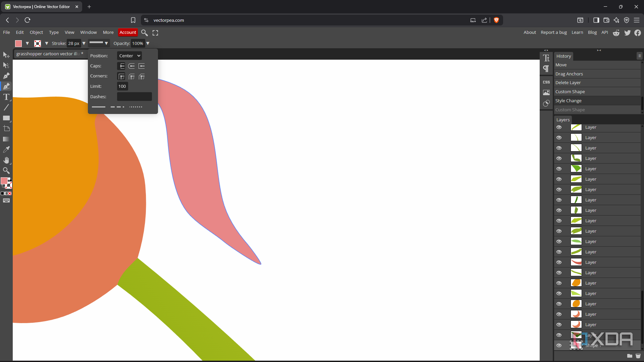Click the miter Limit input field
The image size is (644, 362).
[122, 86]
